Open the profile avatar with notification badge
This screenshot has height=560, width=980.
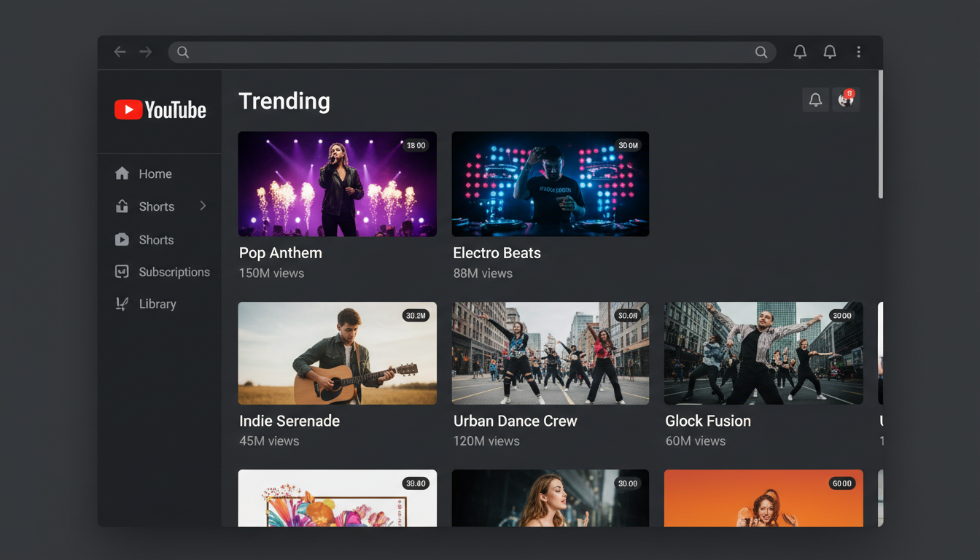coord(845,99)
